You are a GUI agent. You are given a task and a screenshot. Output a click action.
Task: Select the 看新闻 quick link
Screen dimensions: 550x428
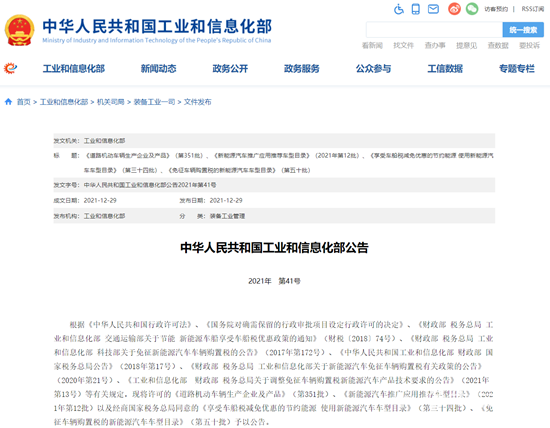pyautogui.click(x=372, y=46)
